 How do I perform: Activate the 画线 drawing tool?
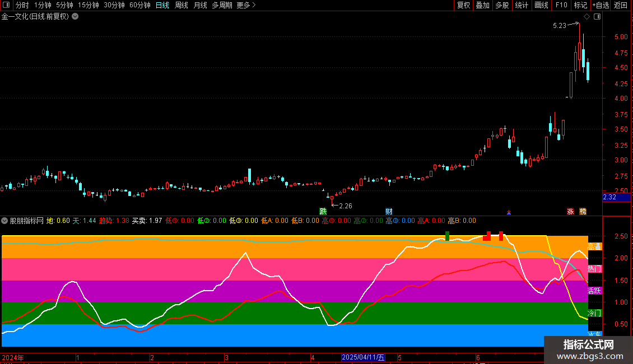[541, 5]
